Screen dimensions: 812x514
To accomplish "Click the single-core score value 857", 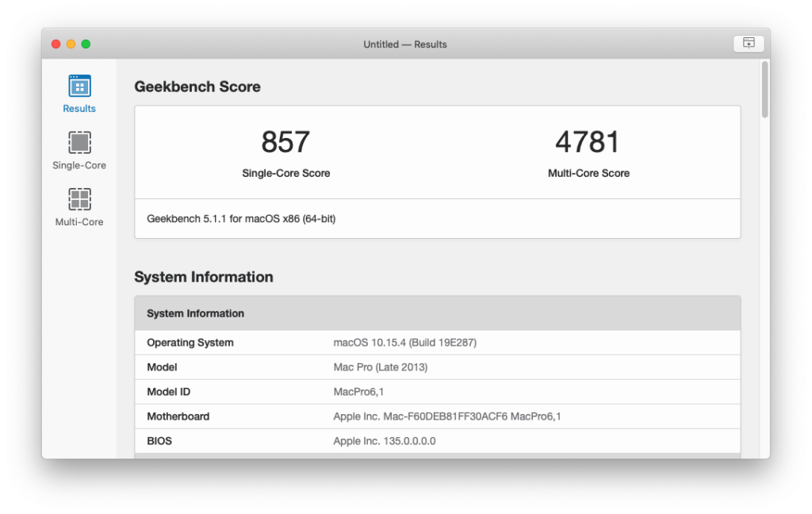I will click(x=285, y=142).
